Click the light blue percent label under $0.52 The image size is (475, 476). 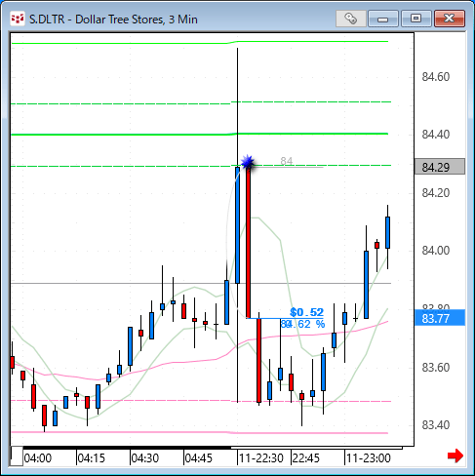pos(302,324)
